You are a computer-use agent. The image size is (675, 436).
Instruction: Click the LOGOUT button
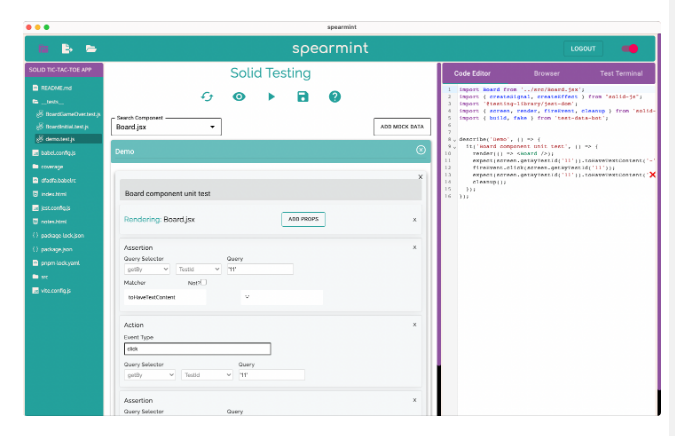click(x=583, y=49)
